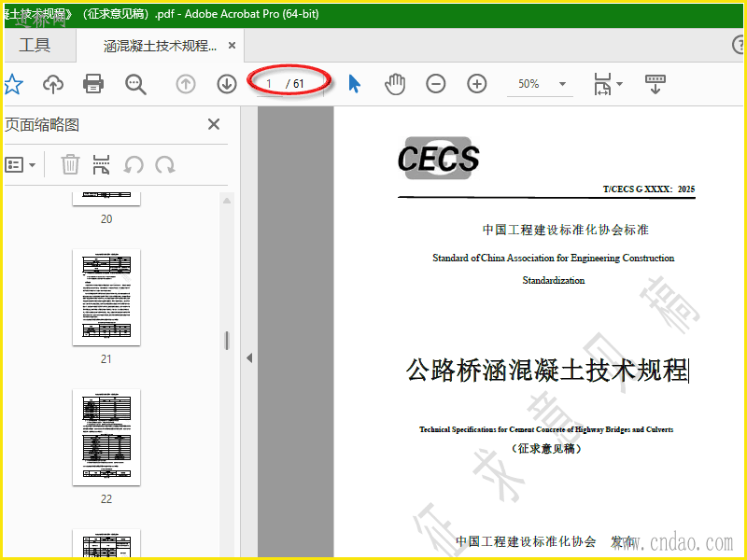Close the 页面缩略图 panel

coord(214,124)
